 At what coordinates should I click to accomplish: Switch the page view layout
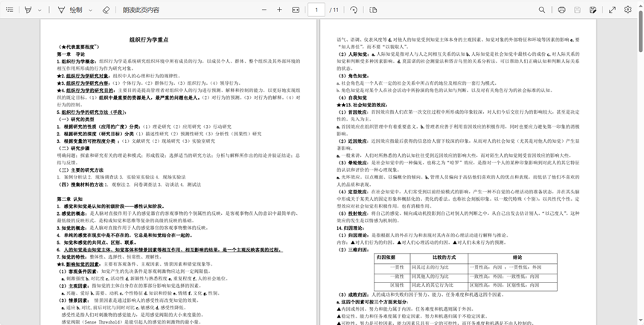pyautogui.click(x=373, y=10)
